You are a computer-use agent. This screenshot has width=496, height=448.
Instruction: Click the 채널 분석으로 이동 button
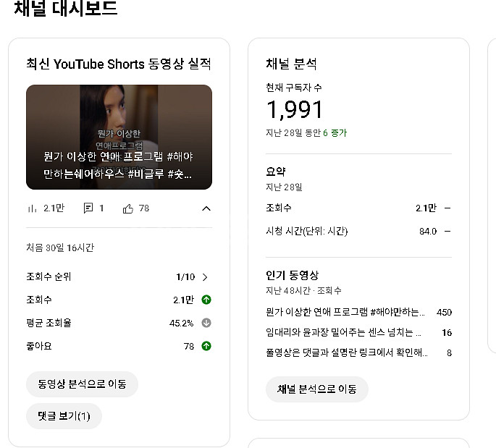[x=316, y=389]
